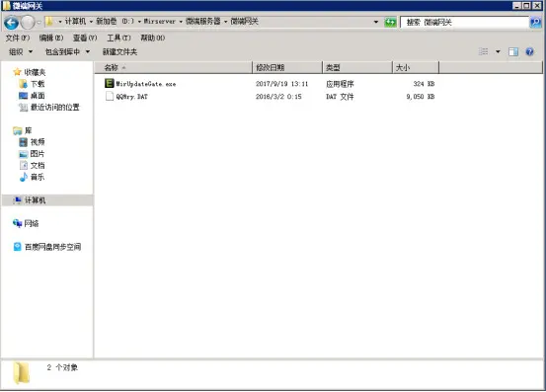Click the 微端服务器 breadcrumb
Image resolution: width=546 pixels, height=392 pixels.
point(203,22)
